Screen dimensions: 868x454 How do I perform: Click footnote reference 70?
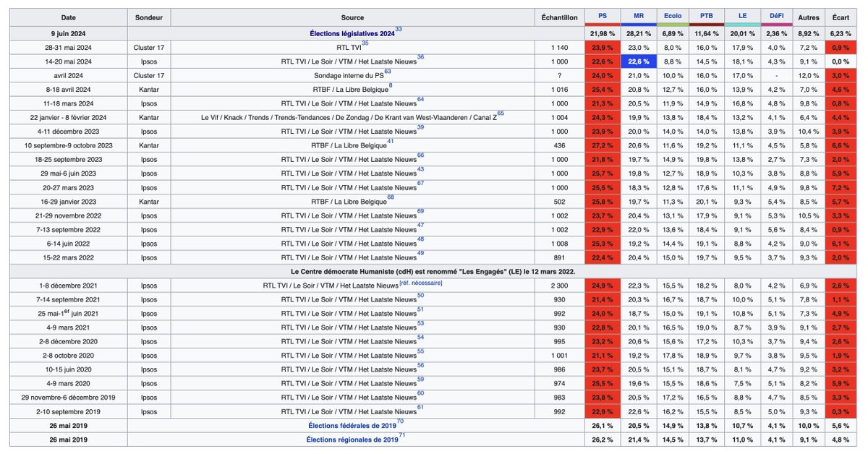pyautogui.click(x=400, y=421)
